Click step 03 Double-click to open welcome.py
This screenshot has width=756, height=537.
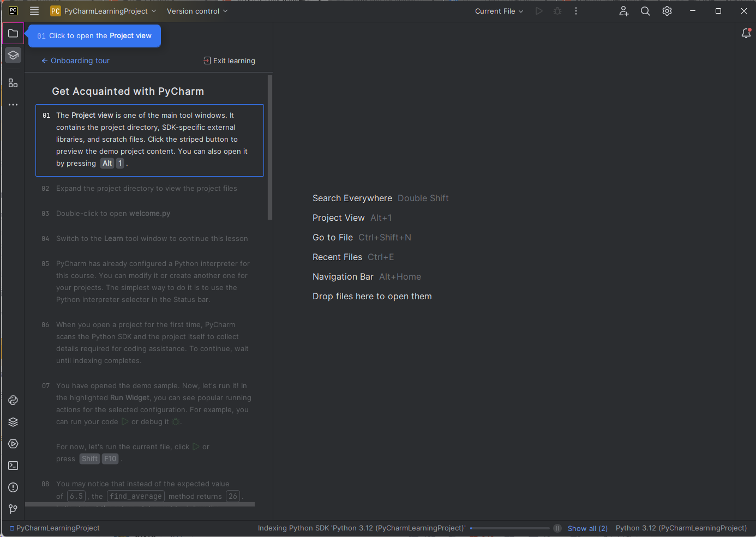tap(113, 214)
